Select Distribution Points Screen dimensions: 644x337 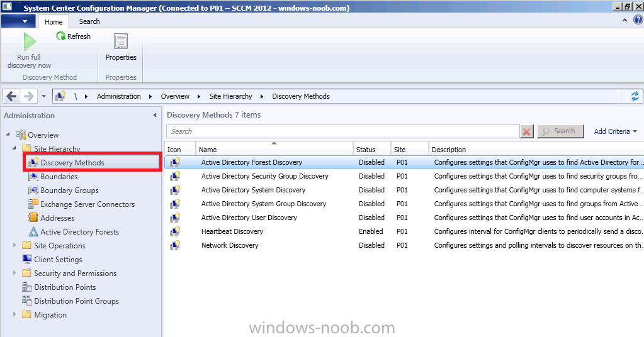pos(65,287)
